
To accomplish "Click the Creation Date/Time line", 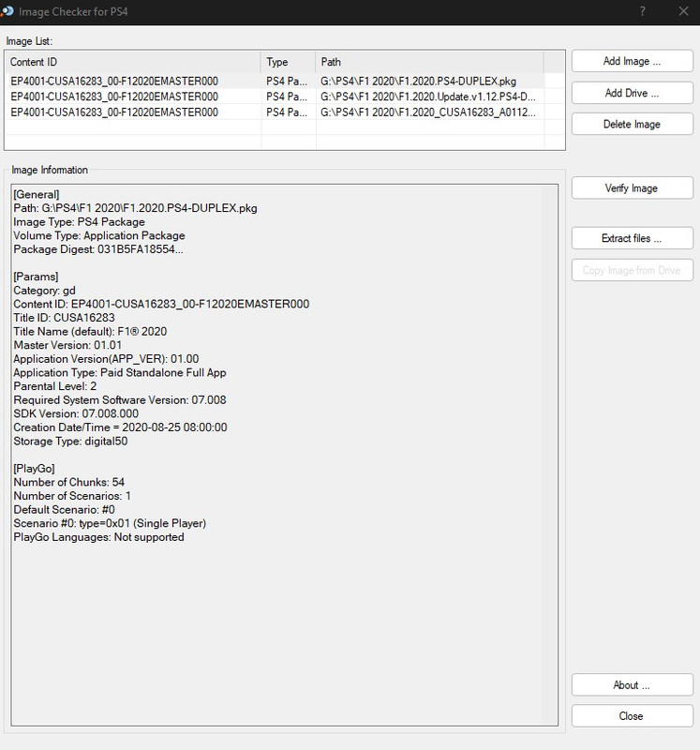I will (120, 427).
